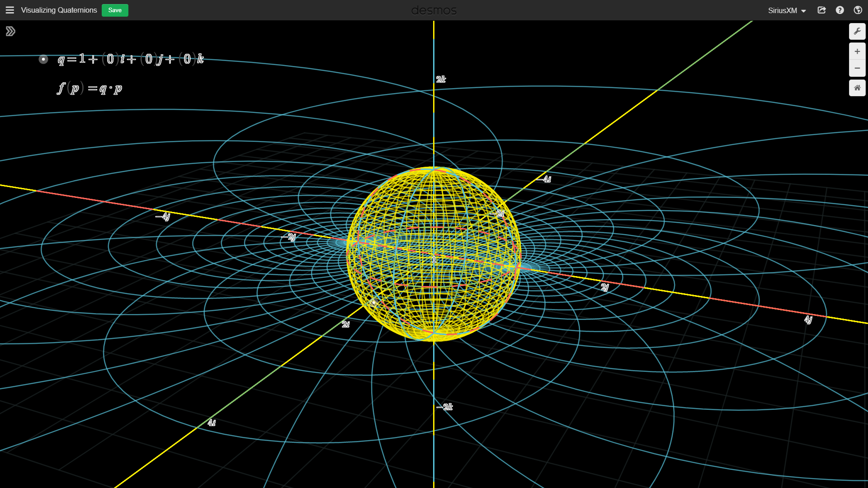Click the 4i axis label

coord(212,423)
